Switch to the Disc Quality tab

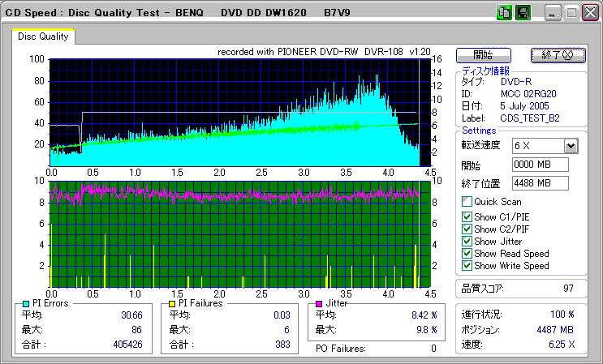43,36
